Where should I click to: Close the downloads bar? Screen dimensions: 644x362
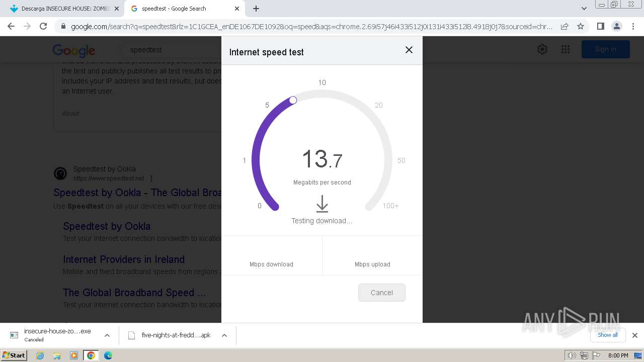(634, 335)
